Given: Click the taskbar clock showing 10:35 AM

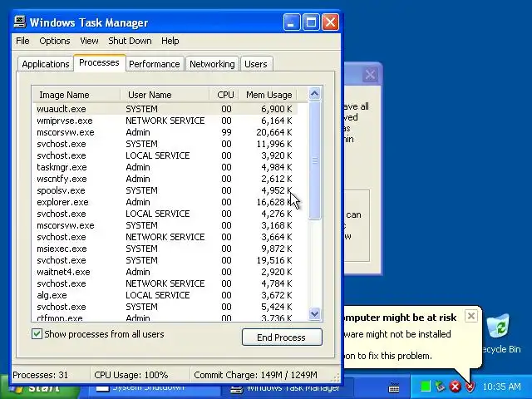Looking at the screenshot, I should (501, 387).
